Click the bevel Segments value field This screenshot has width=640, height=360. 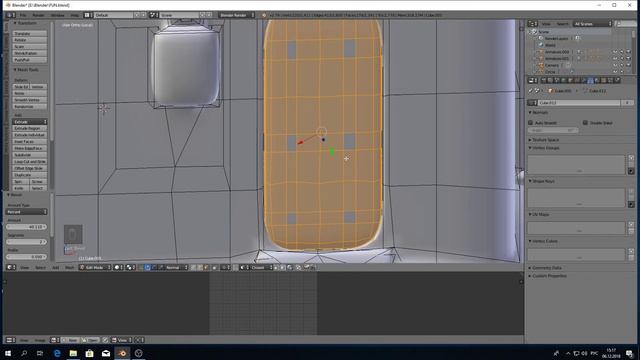[27, 242]
